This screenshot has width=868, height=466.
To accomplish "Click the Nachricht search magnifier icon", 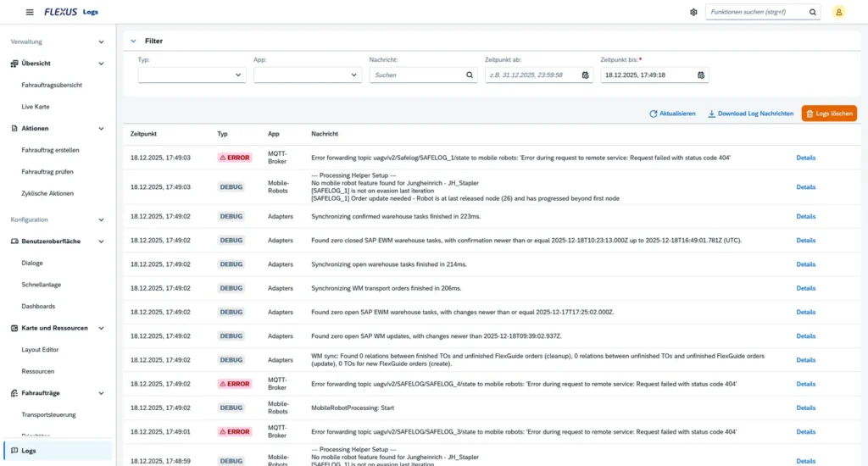I will click(x=470, y=75).
